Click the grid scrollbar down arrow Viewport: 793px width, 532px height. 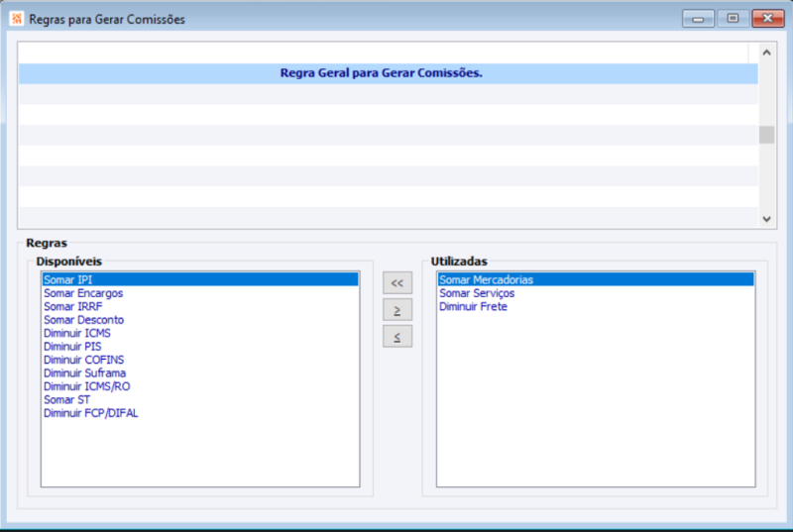(766, 219)
